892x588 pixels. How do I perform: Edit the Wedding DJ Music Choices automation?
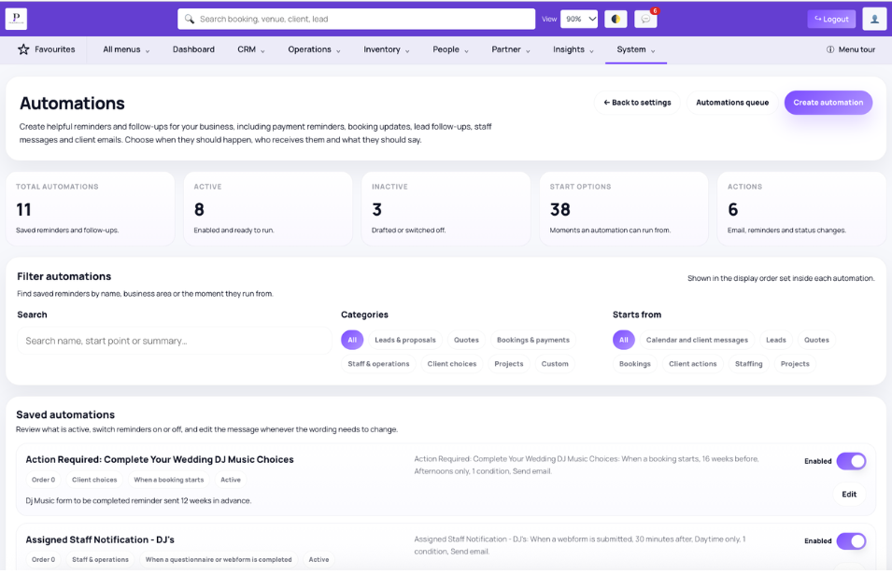click(x=849, y=494)
